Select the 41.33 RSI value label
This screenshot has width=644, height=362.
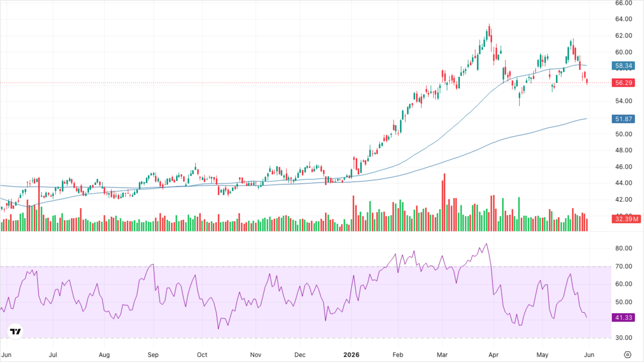click(x=623, y=318)
